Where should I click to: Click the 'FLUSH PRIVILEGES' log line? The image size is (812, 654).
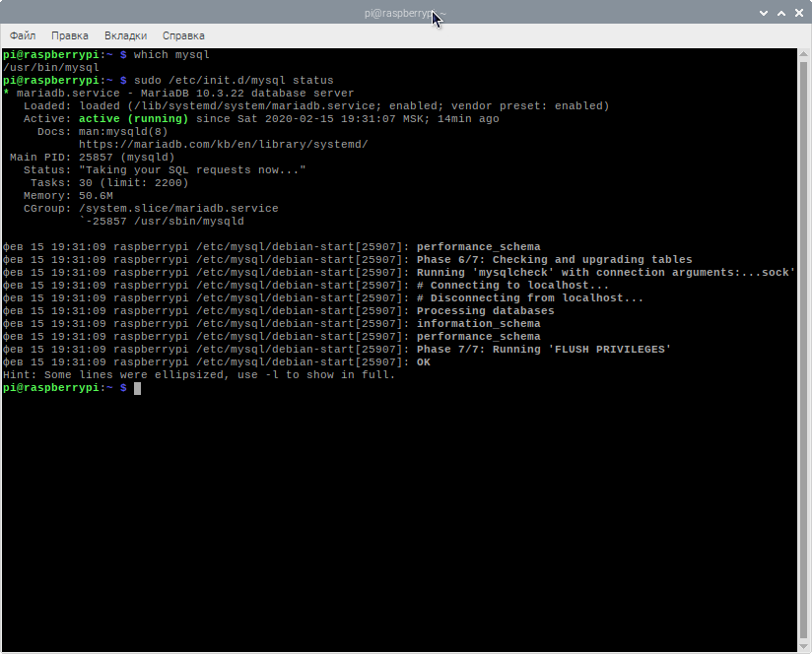coord(543,350)
